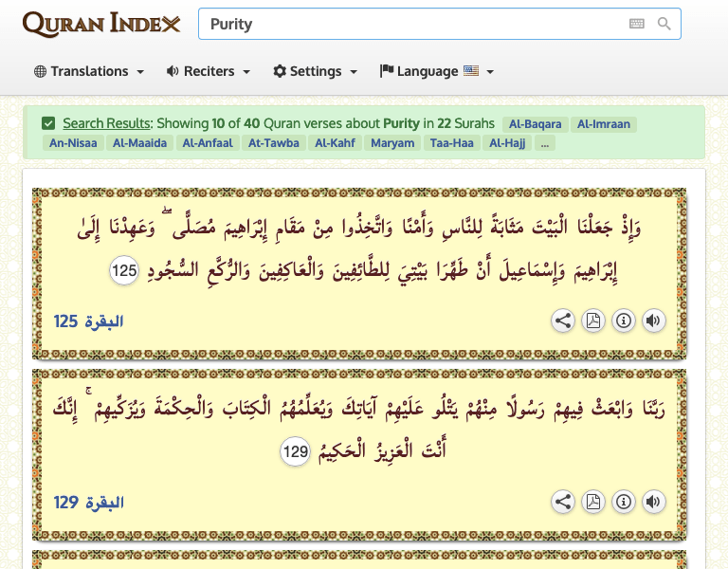Choose a language from Language menu
728x569 pixels.
click(x=437, y=71)
